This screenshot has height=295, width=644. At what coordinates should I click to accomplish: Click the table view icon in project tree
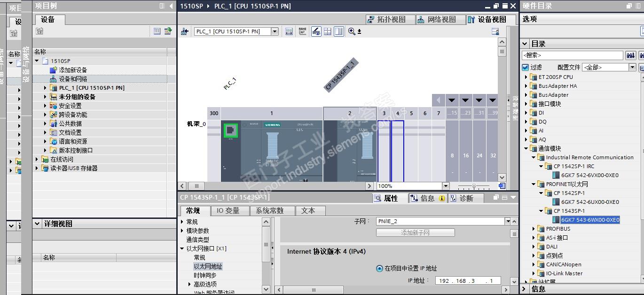[157, 31]
